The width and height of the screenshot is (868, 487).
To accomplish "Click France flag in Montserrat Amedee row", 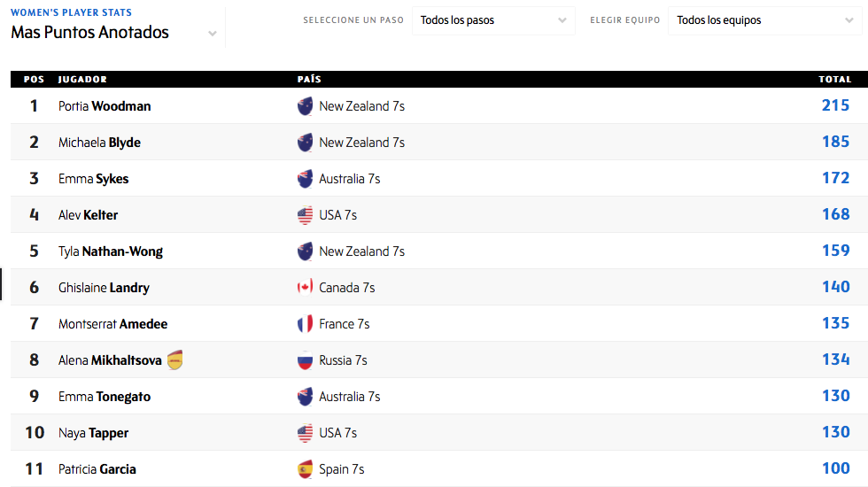I will click(306, 324).
